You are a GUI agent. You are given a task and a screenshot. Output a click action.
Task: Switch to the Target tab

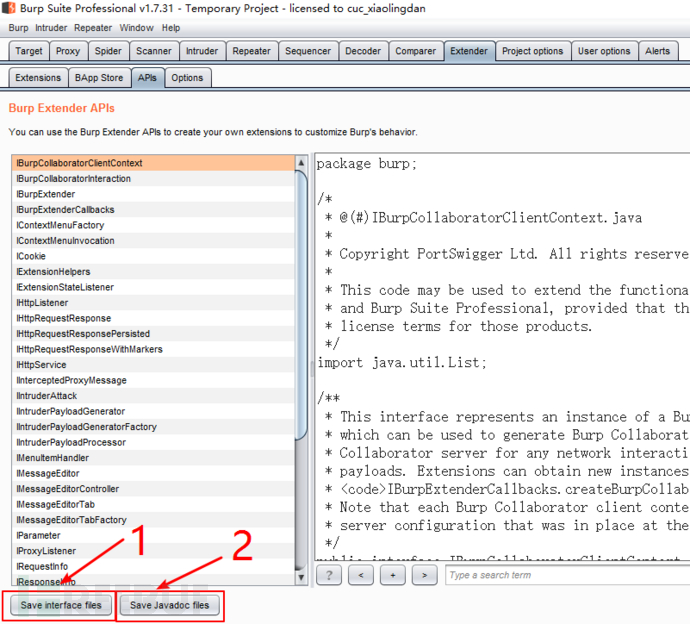click(x=29, y=51)
